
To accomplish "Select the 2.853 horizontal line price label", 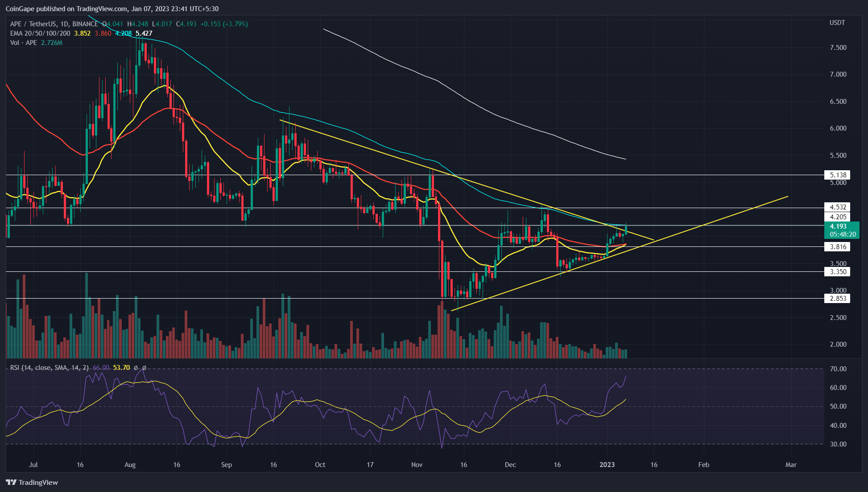I will pos(837,299).
